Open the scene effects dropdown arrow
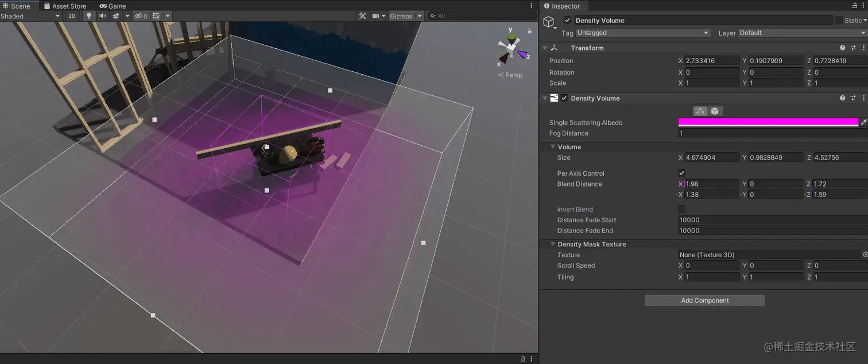 [127, 16]
